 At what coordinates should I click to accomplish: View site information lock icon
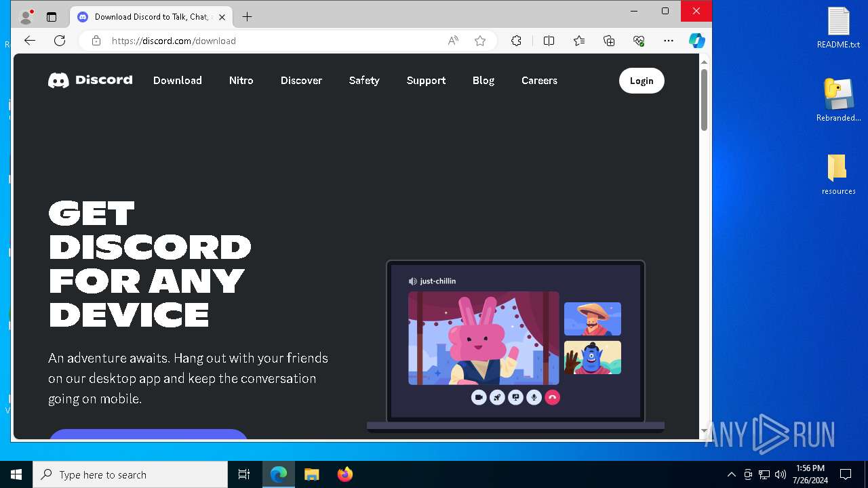(96, 41)
